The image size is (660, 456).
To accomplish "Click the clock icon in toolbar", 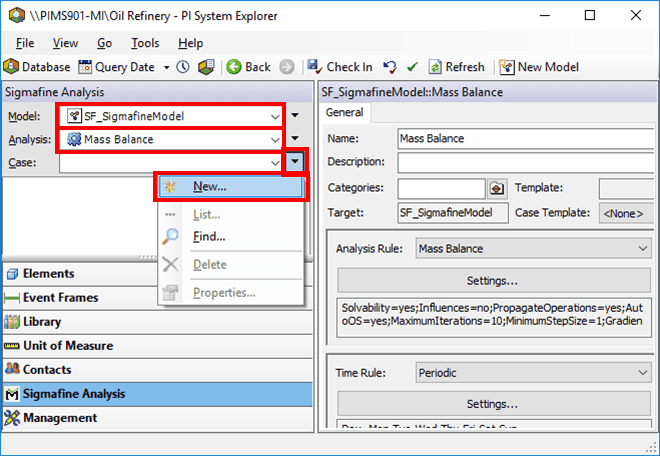I will [x=182, y=67].
